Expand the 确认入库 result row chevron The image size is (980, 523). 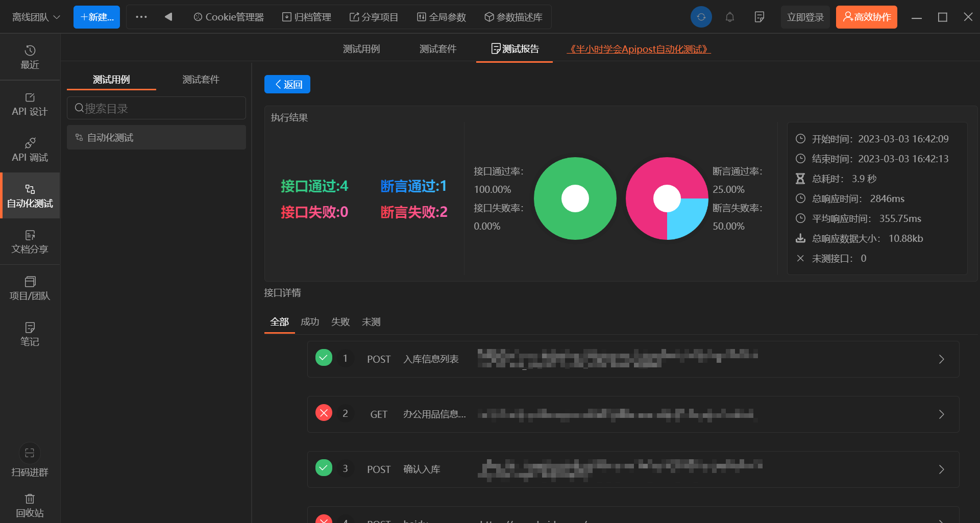[x=942, y=469]
